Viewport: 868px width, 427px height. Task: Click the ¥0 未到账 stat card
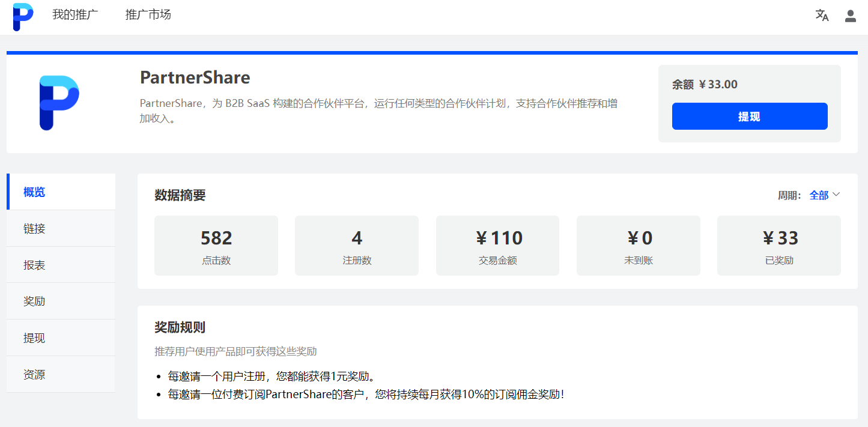click(638, 245)
